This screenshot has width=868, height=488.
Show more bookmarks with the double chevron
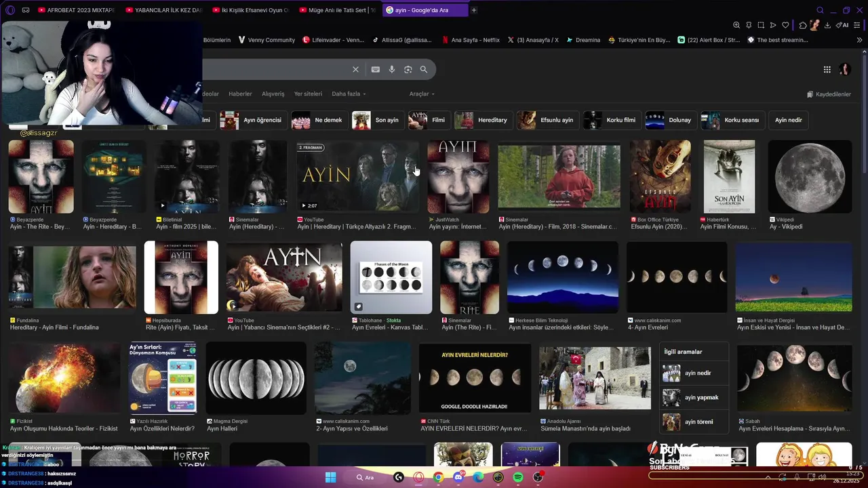859,40
